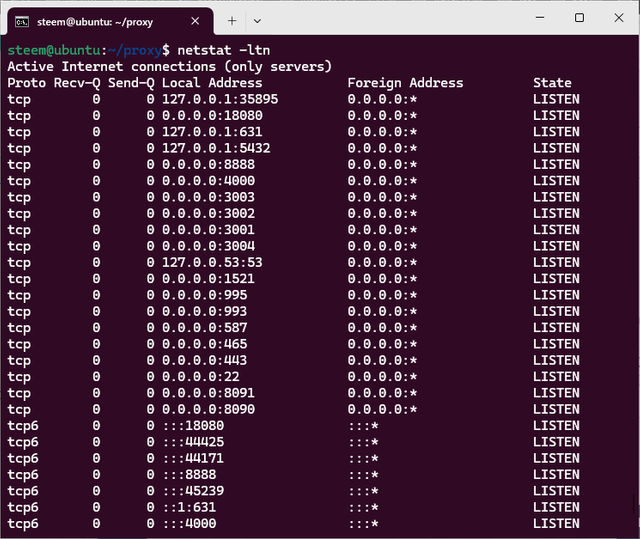
Task: Click local address 0.0.0.0:22
Action: (201, 377)
